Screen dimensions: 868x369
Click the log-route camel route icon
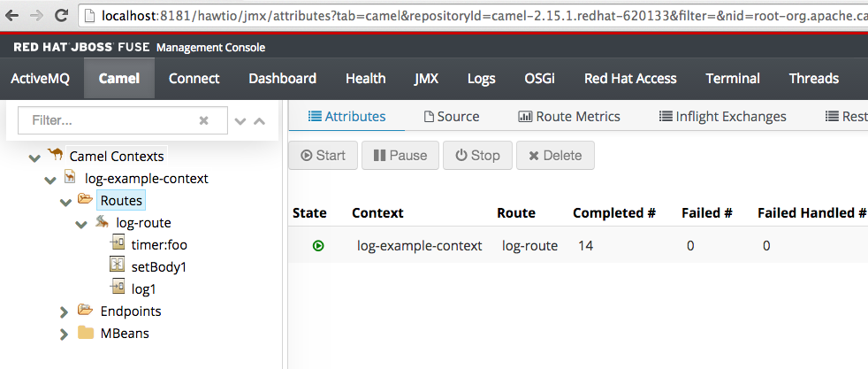tap(102, 221)
